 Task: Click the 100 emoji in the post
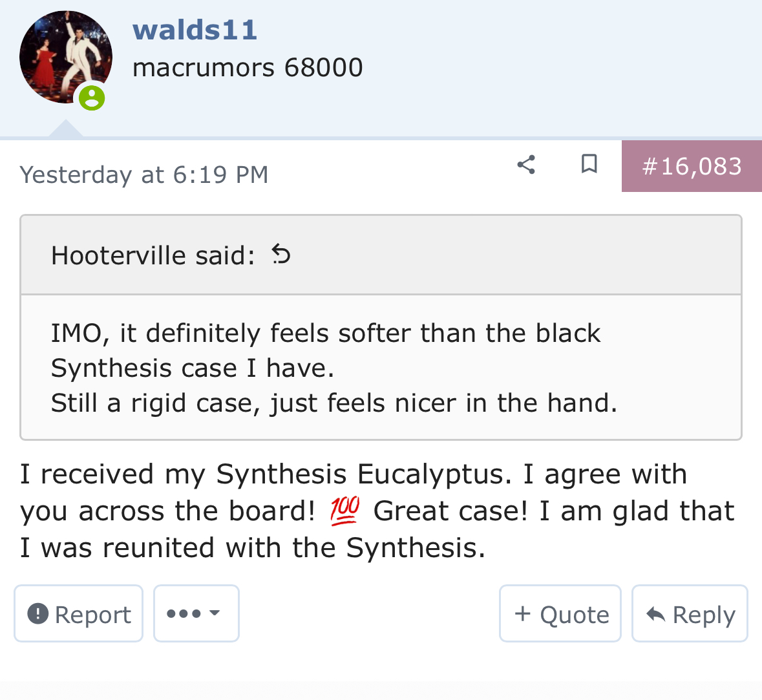344,511
